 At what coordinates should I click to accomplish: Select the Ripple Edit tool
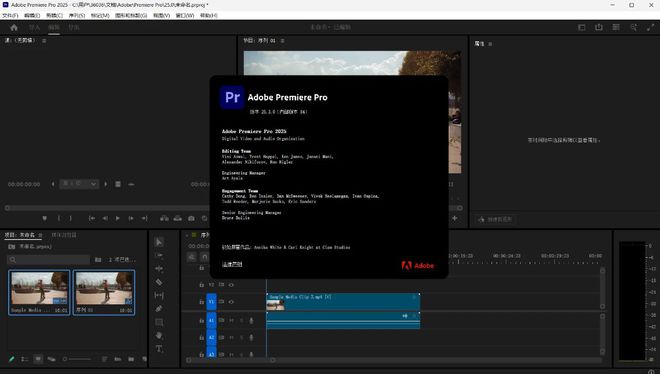pyautogui.click(x=159, y=268)
